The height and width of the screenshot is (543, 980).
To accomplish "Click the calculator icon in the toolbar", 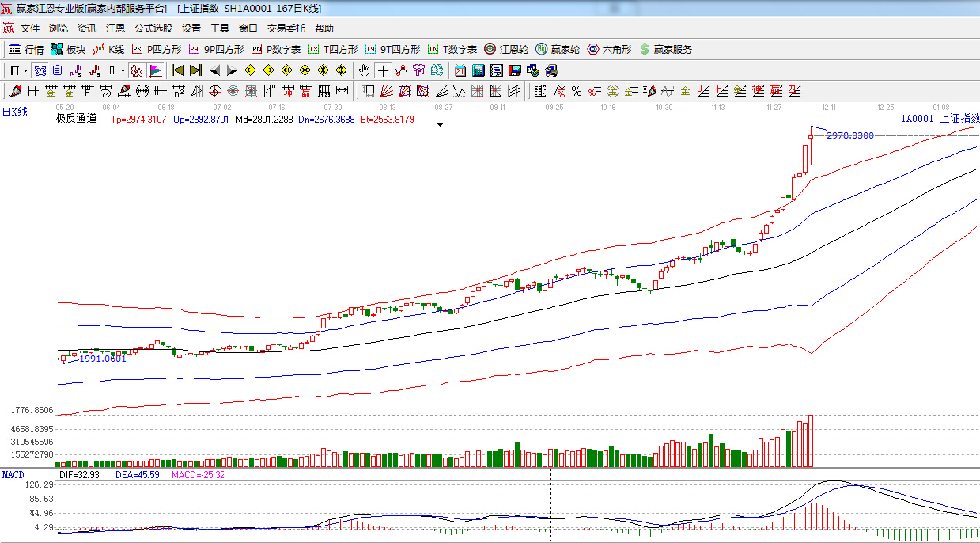I will point(479,70).
